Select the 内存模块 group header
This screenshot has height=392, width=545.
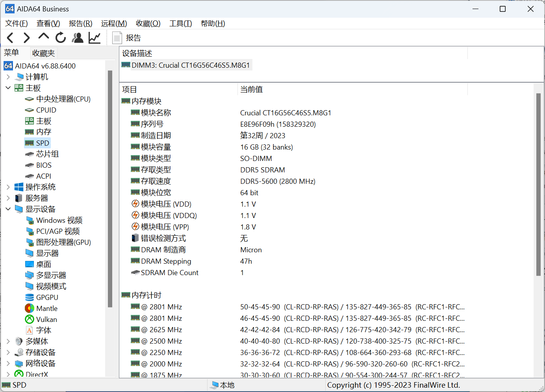click(142, 101)
